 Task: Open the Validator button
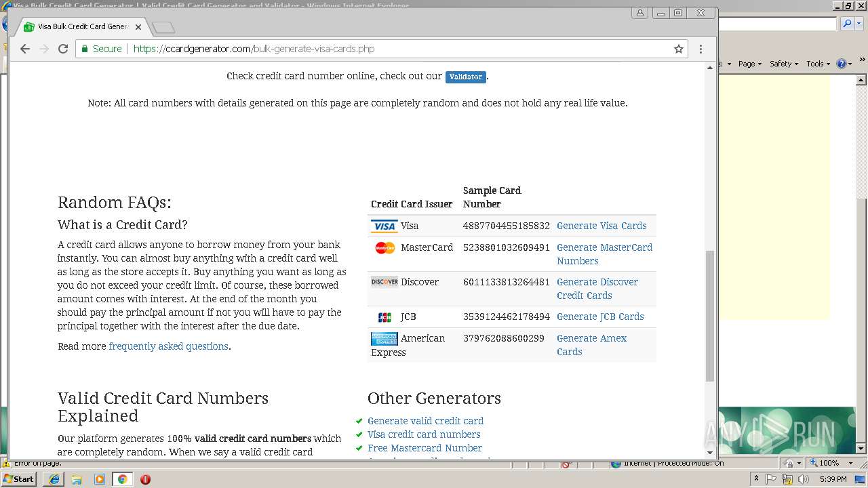[x=465, y=77]
